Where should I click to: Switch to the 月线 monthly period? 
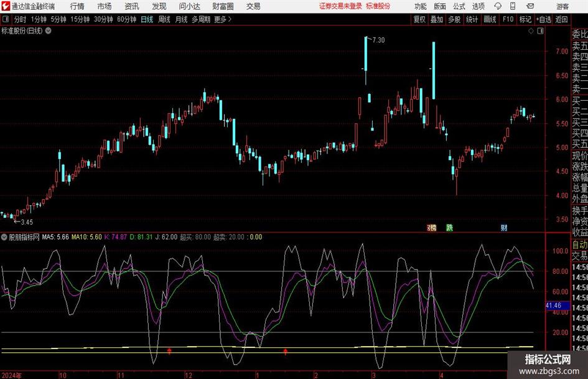pyautogui.click(x=182, y=19)
